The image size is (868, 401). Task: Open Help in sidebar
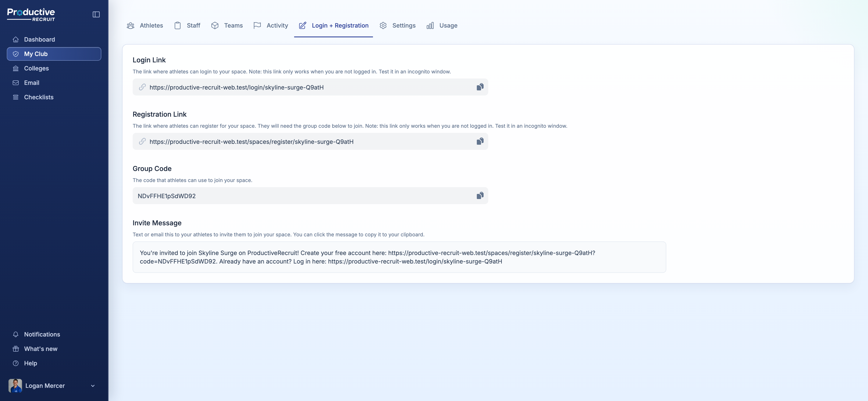coord(54,364)
